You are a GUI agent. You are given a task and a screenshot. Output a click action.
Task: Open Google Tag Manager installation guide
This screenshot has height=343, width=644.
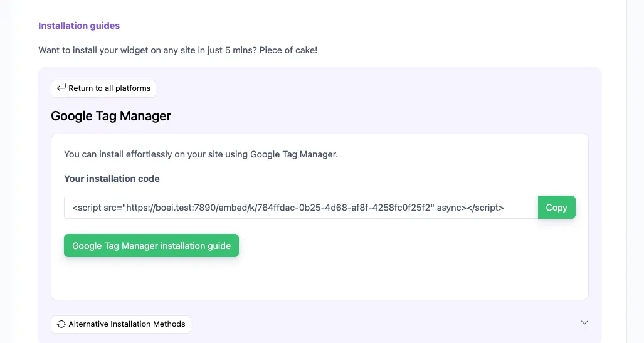pos(151,246)
